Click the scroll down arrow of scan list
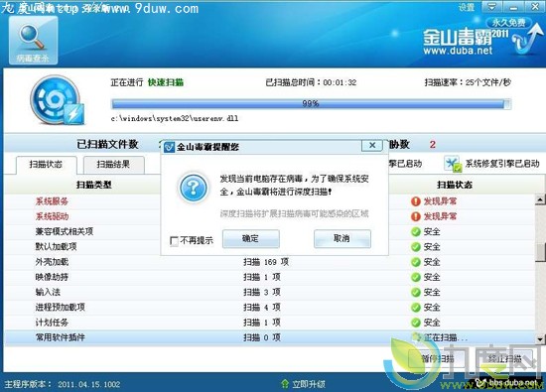The height and width of the screenshot is (392, 546). [x=540, y=338]
